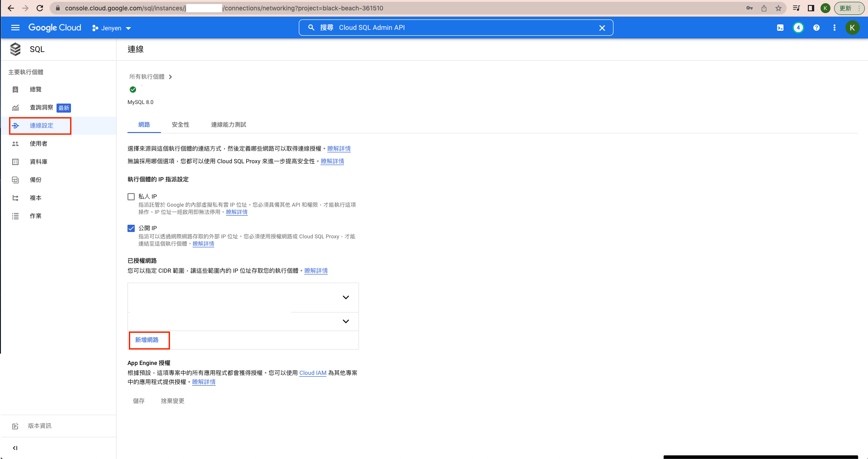Expand the first authorized network entry
This screenshot has height=459, width=868.
click(346, 298)
